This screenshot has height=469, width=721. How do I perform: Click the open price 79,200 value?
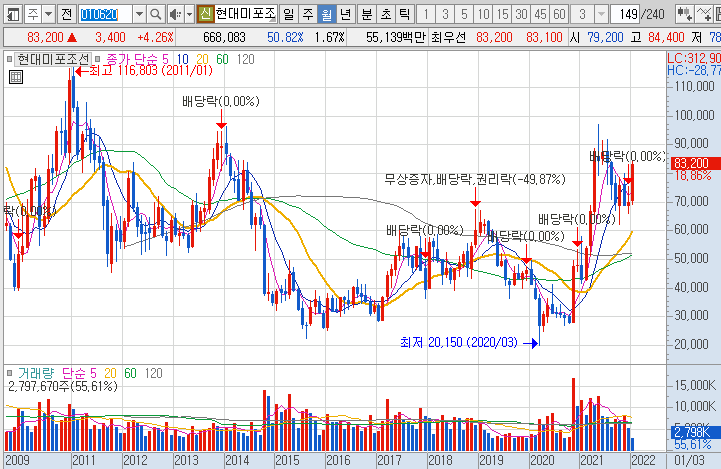click(605, 37)
